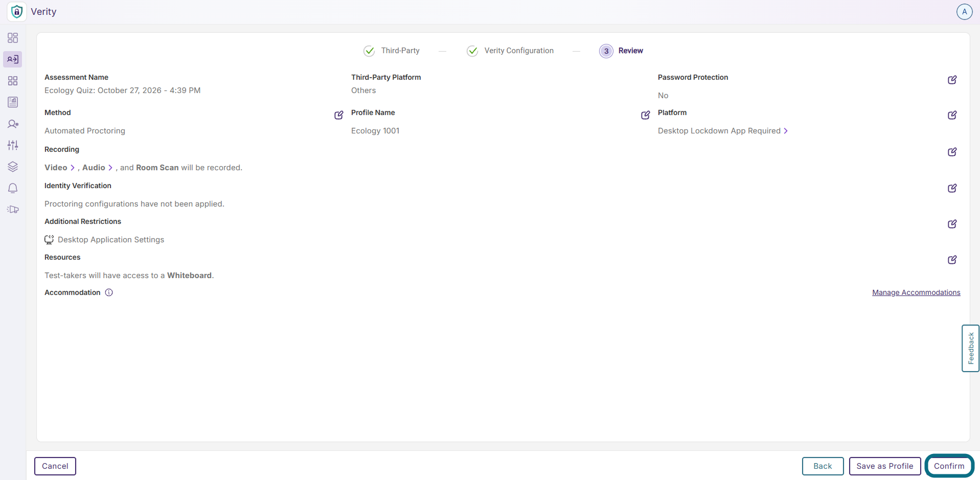Select the highlighted person-with-arrow sidebar icon
The width and height of the screenshot is (980, 480).
point(13,59)
